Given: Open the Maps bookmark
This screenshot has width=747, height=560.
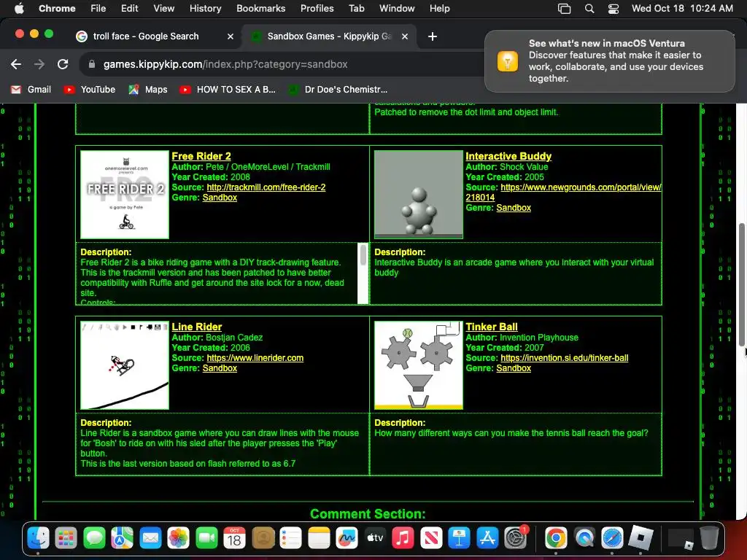Looking at the screenshot, I should point(147,90).
